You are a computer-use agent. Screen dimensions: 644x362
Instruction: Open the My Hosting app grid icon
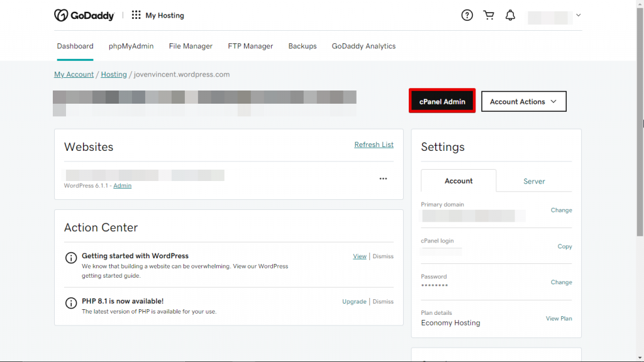click(x=136, y=14)
